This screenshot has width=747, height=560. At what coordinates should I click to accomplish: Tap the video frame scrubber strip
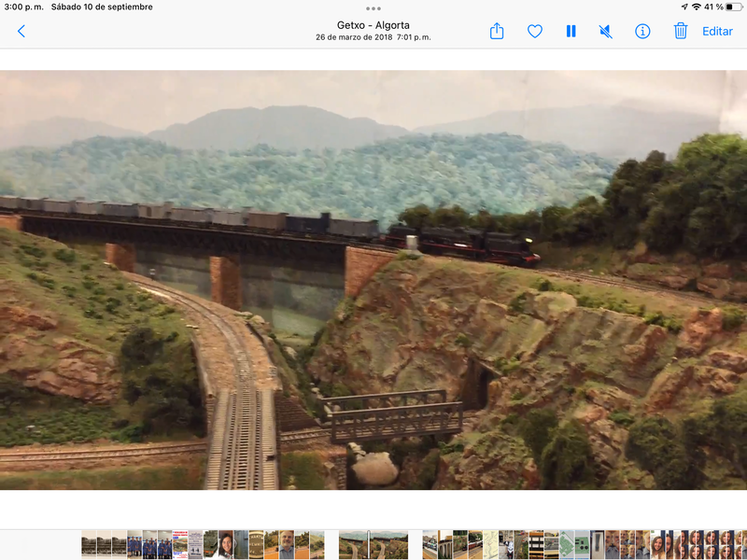tap(373, 544)
